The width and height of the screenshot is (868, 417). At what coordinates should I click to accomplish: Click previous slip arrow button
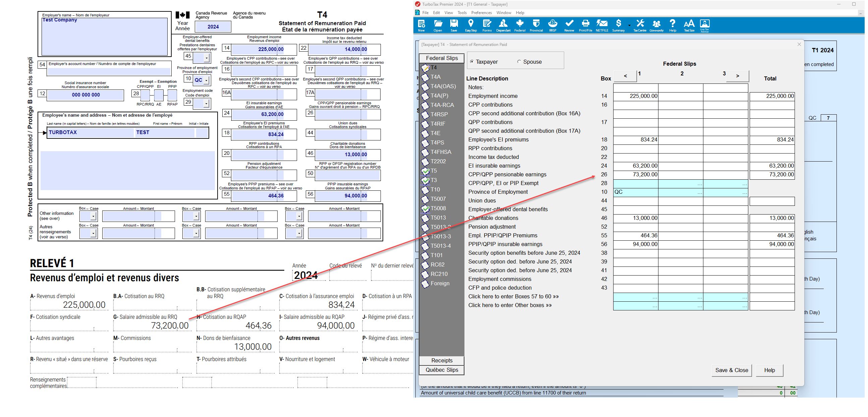tap(625, 76)
